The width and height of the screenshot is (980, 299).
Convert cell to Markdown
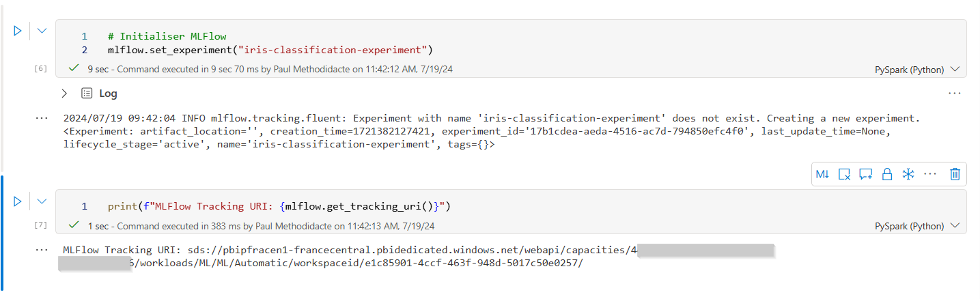822,174
